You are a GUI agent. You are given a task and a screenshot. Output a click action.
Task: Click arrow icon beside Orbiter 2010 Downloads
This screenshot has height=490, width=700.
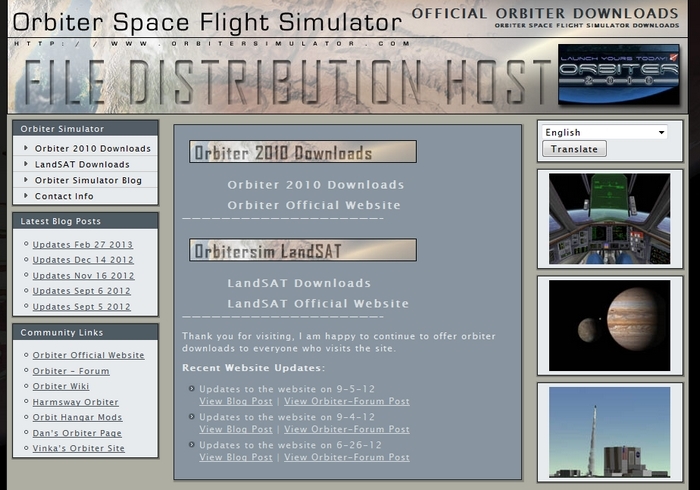pyautogui.click(x=26, y=148)
